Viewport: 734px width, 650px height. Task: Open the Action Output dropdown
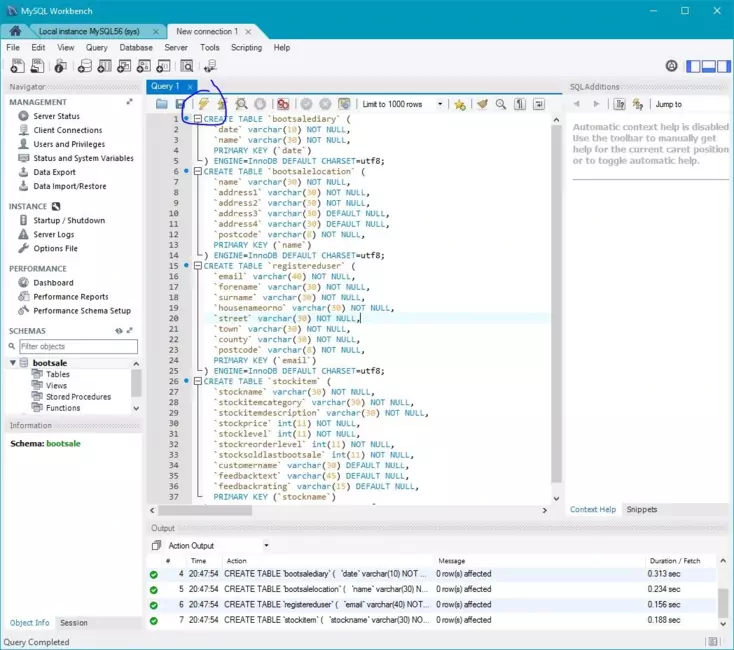coord(266,545)
